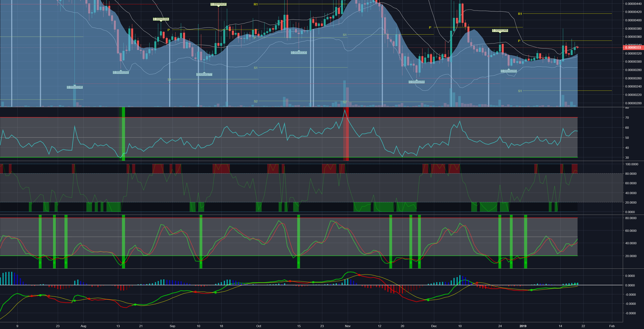
Task: Click the 0.00000285 low price label
Action: (x=508, y=71)
